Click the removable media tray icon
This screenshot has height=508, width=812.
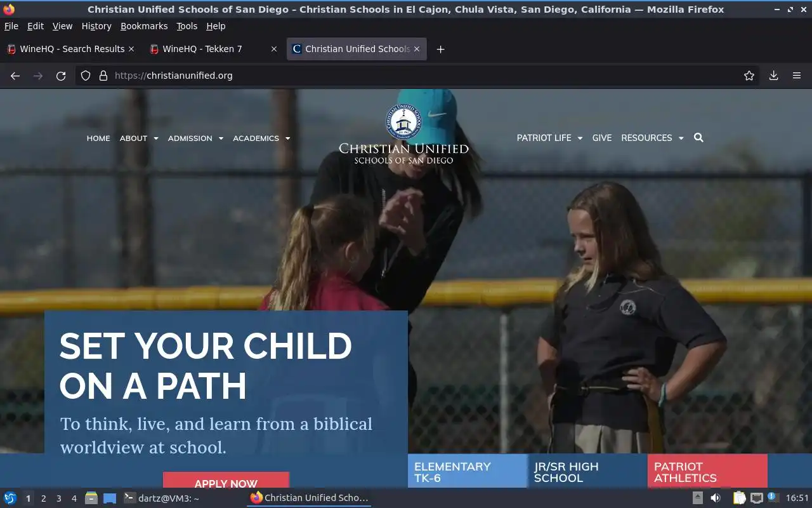pyautogui.click(x=697, y=498)
